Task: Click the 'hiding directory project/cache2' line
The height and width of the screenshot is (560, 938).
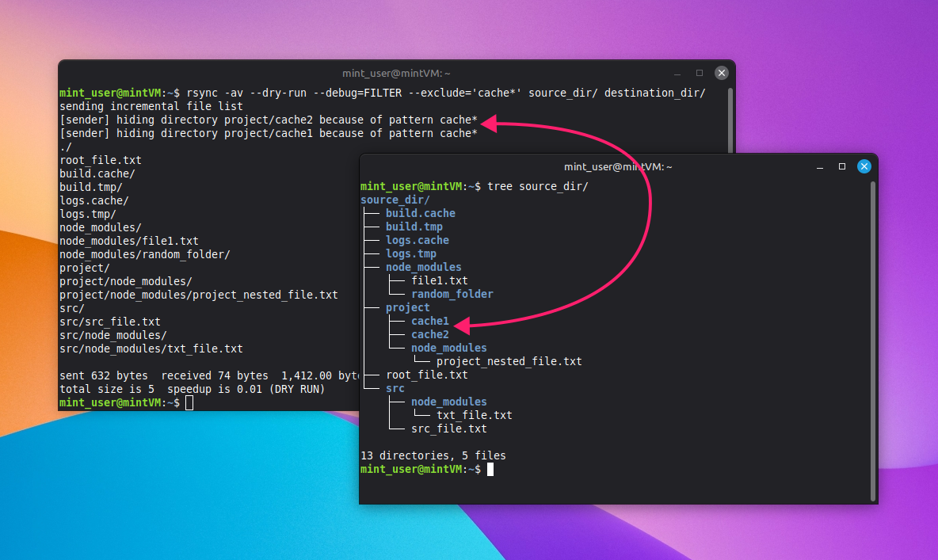Action: click(x=269, y=120)
